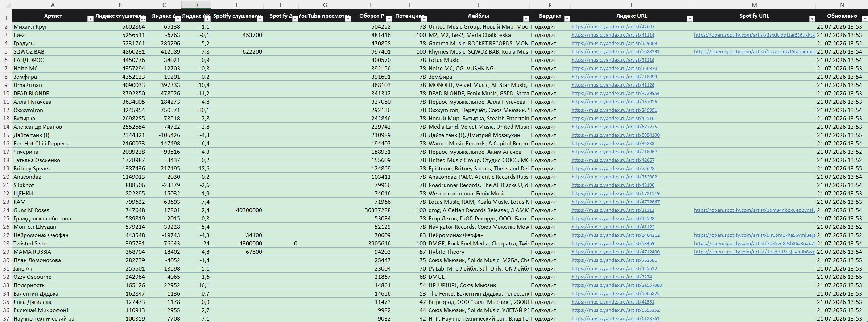
Task: Select row 24 by its row number
Action: point(6,210)
